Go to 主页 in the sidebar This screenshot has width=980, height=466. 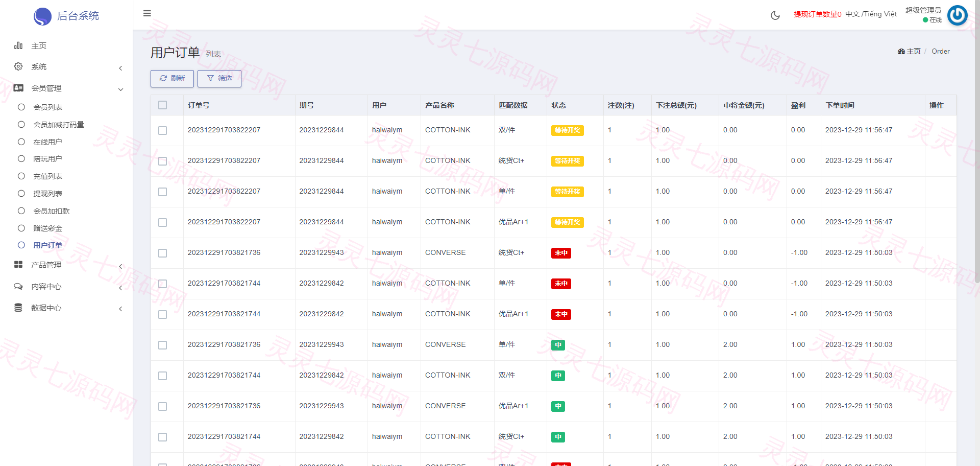(x=39, y=45)
